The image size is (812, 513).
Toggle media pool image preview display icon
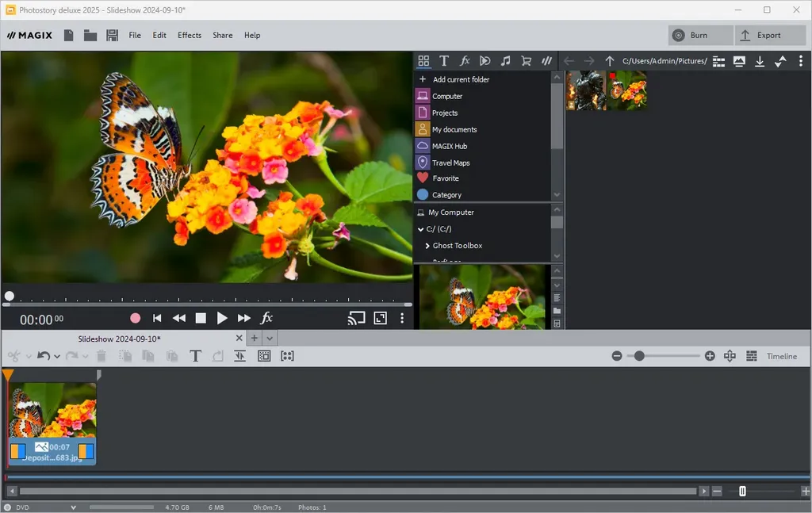click(739, 61)
